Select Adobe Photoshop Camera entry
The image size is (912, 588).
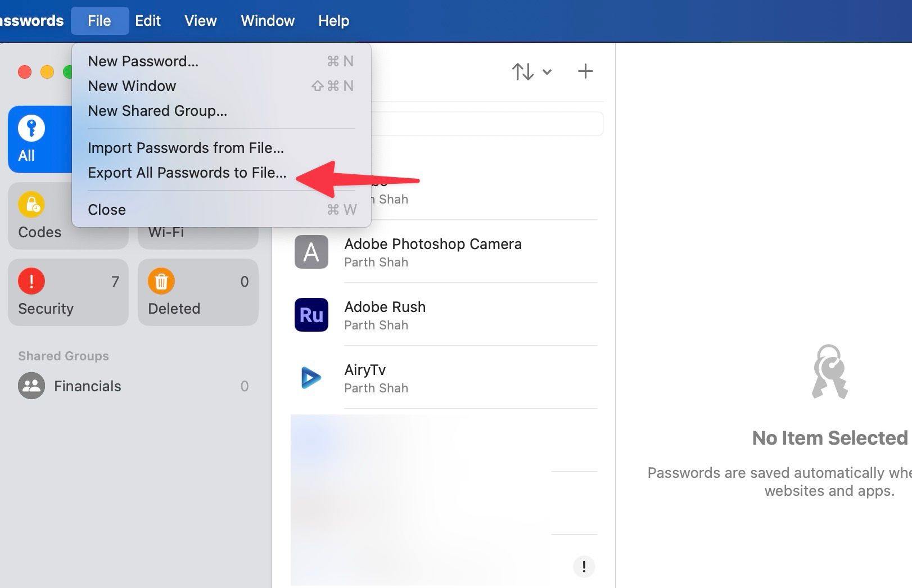click(444, 252)
